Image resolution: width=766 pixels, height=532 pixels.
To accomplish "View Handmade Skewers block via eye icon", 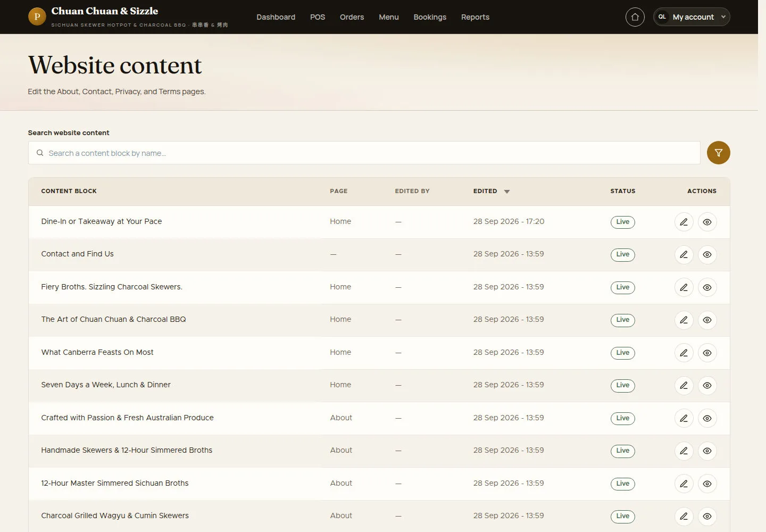I will point(707,451).
